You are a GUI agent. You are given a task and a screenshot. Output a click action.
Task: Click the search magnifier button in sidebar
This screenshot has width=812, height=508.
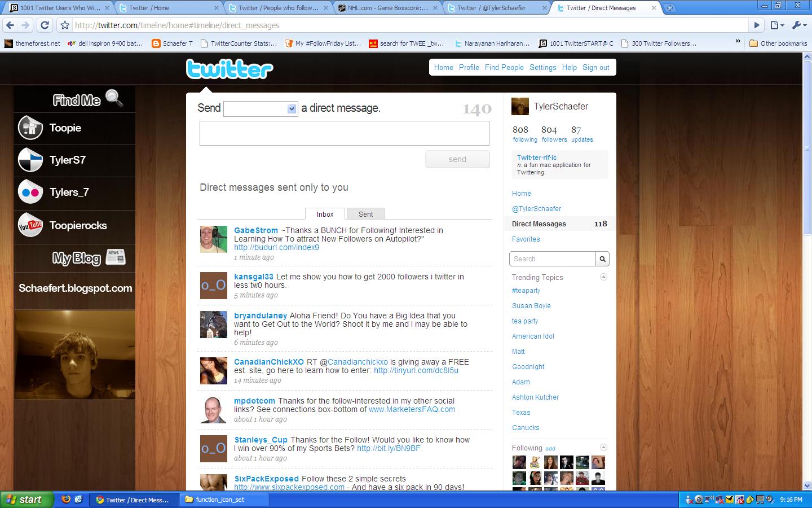(x=602, y=259)
